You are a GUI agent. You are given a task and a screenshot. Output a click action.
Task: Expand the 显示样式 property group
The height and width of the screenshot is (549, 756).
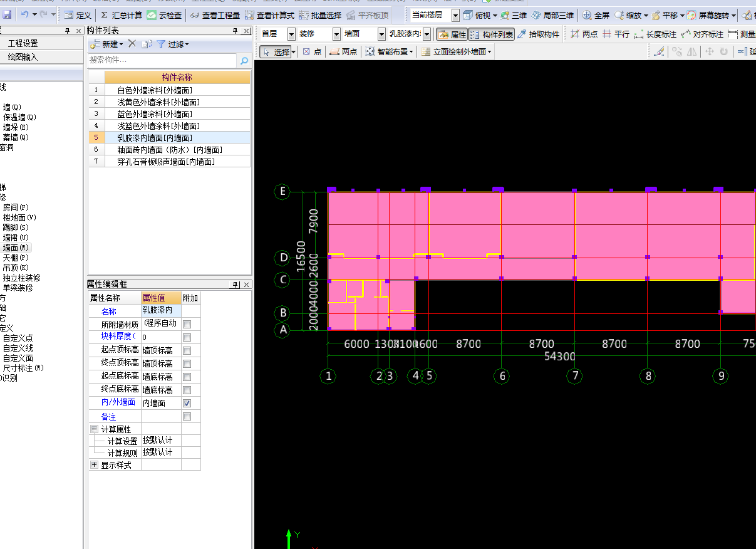coord(94,465)
